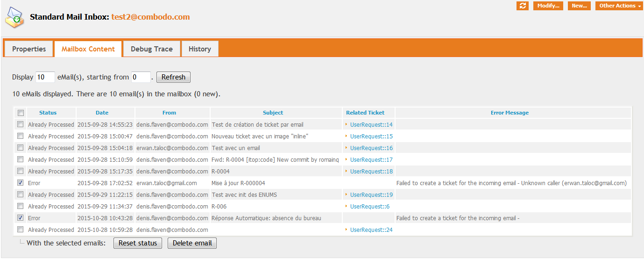Switch to the Properties tab
The height and width of the screenshot is (259, 644).
pyautogui.click(x=29, y=49)
